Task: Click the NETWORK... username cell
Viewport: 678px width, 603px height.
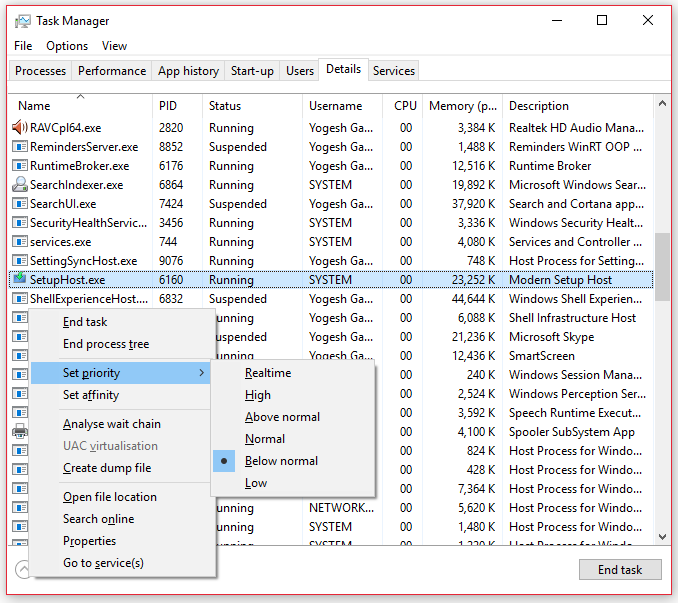Action: (341, 507)
